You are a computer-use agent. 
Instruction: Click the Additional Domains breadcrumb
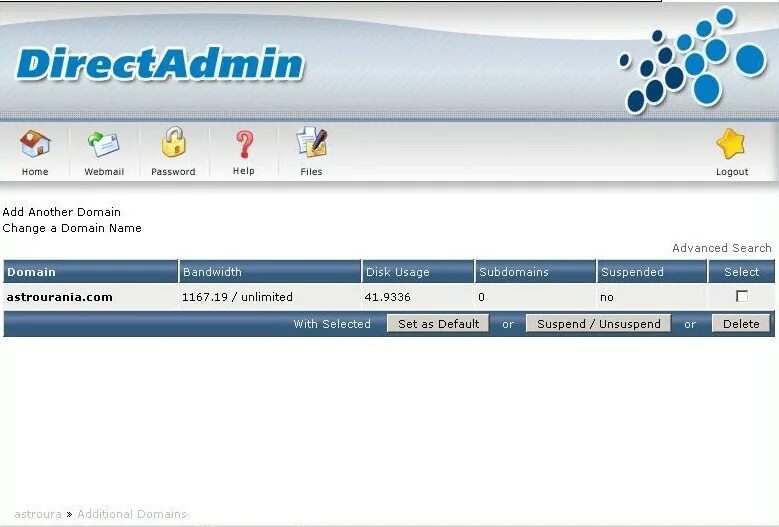tap(132, 514)
